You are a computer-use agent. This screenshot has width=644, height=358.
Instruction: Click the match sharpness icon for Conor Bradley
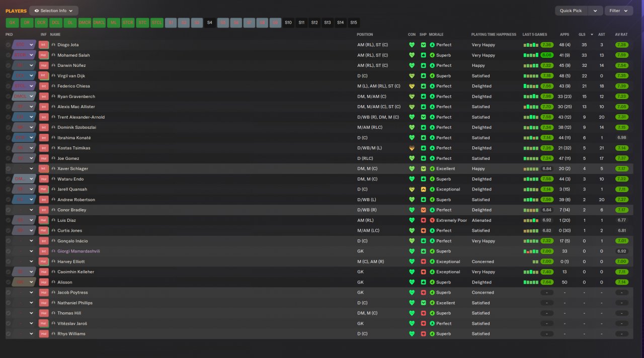423,210
